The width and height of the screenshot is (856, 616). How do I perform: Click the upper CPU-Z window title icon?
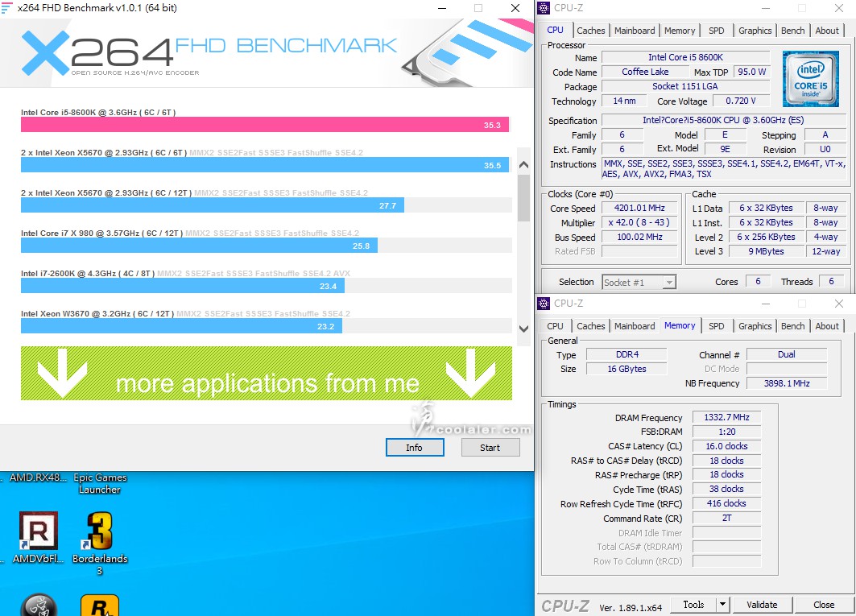pos(544,7)
